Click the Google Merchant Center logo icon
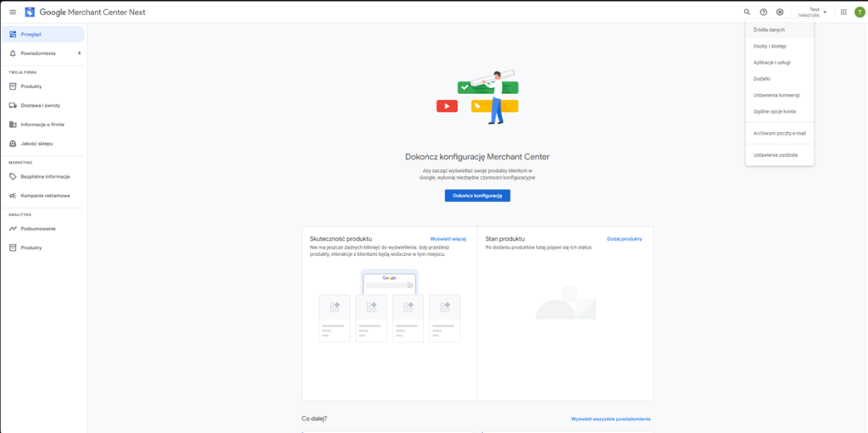This screenshot has height=433, width=868. 30,12
